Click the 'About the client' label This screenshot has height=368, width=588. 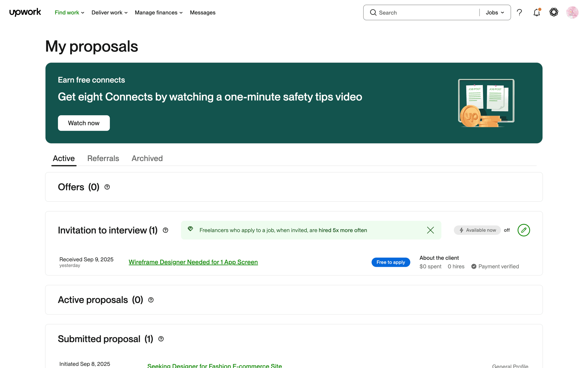[439, 258]
